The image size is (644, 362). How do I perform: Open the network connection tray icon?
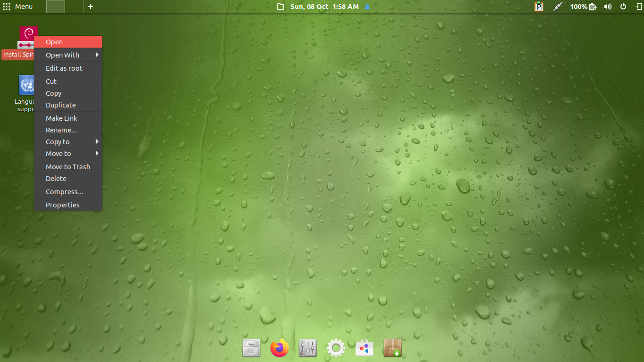click(558, 7)
